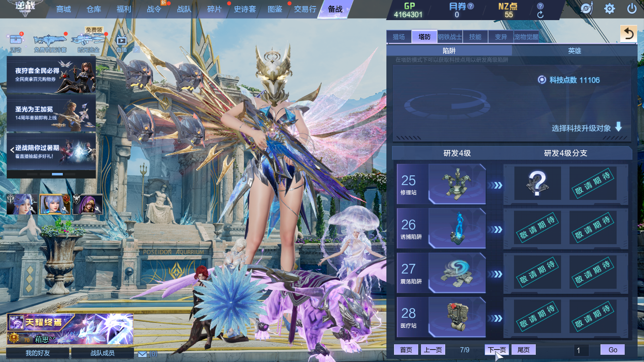This screenshot has width=644, height=362.
Task: Switch to the 变异 tab
Action: click(501, 37)
